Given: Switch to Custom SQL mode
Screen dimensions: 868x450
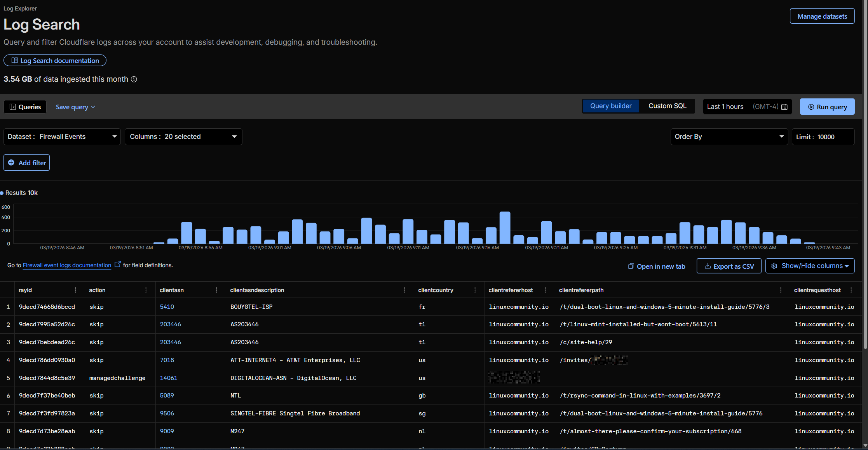Looking at the screenshot, I should pyautogui.click(x=667, y=106).
